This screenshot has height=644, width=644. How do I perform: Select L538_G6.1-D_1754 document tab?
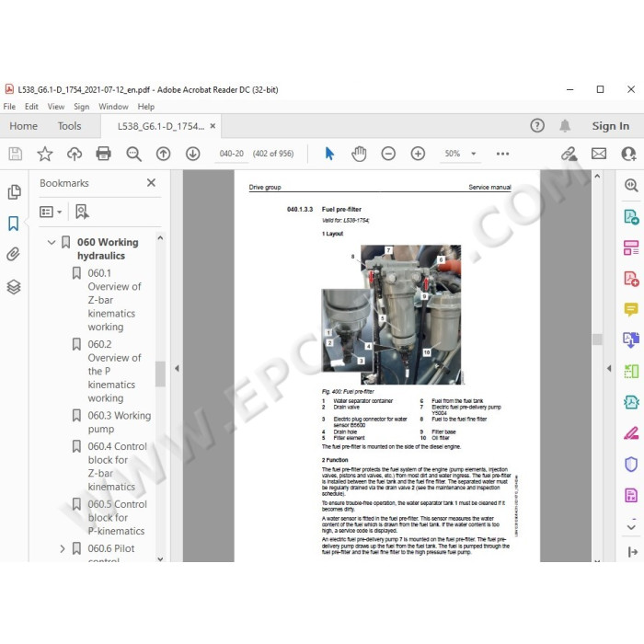(161, 126)
